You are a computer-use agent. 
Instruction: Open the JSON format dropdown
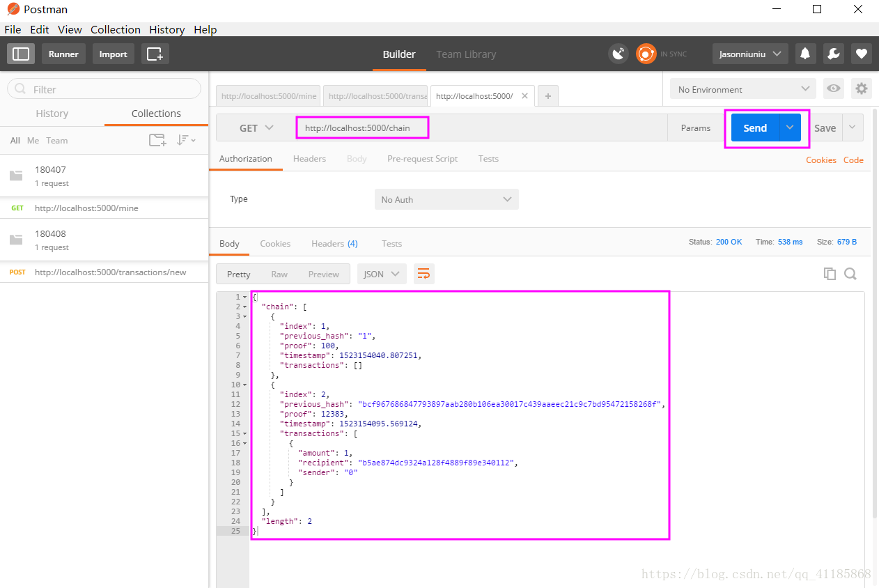coord(382,274)
